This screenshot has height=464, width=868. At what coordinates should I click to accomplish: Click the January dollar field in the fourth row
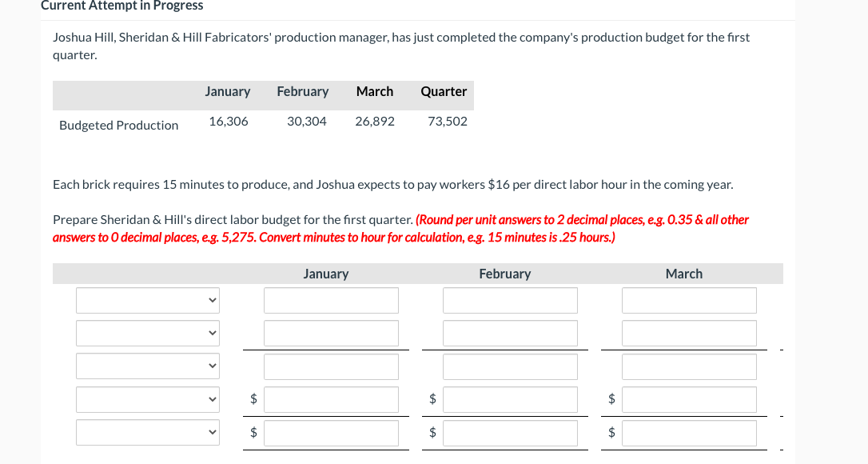(x=331, y=400)
